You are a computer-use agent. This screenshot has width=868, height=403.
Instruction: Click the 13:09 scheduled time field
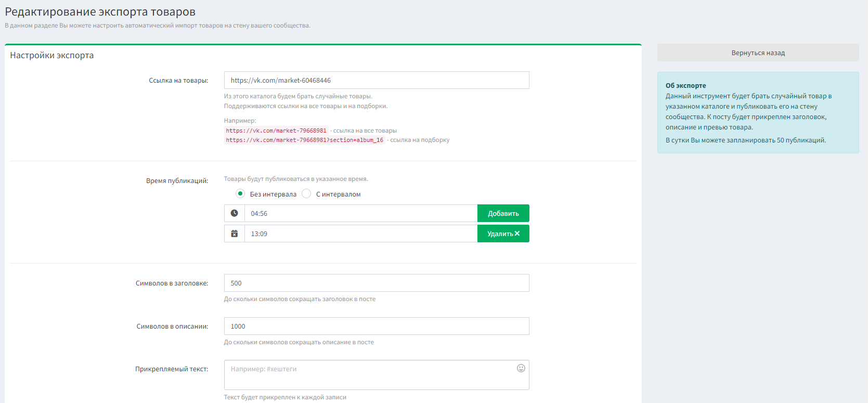[x=360, y=234]
